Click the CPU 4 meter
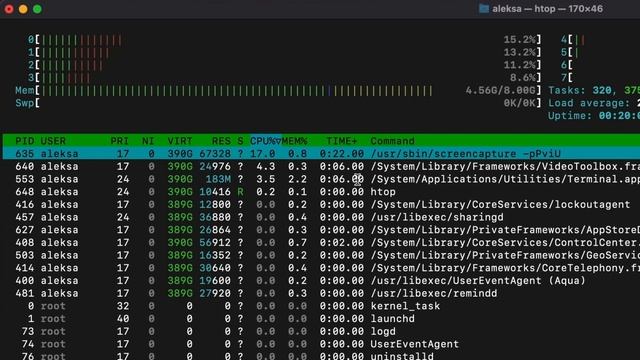The image size is (640, 360). pos(600,40)
